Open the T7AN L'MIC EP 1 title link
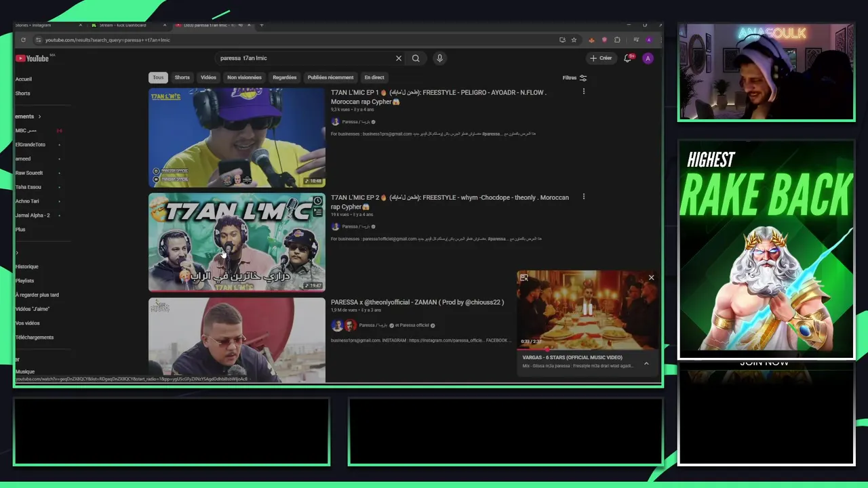Image resolution: width=868 pixels, height=488 pixels. pos(439,97)
